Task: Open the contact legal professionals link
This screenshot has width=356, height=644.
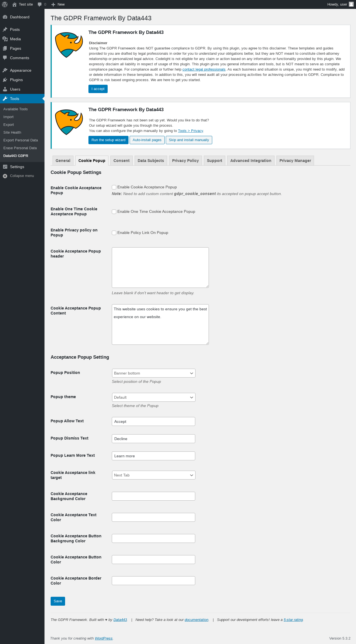Action: [x=204, y=69]
